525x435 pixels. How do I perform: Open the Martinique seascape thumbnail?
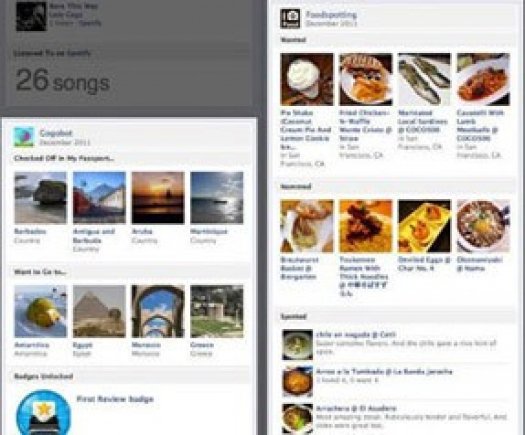pos(217,198)
